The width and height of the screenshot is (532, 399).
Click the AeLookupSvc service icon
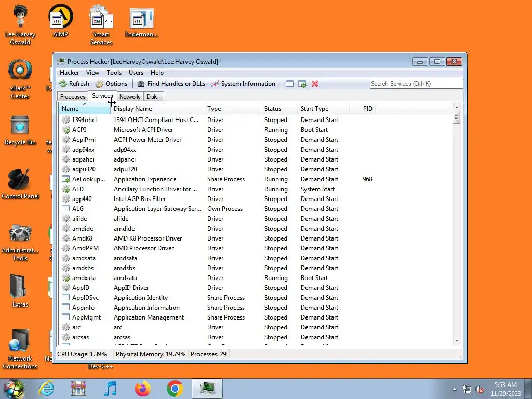66,179
